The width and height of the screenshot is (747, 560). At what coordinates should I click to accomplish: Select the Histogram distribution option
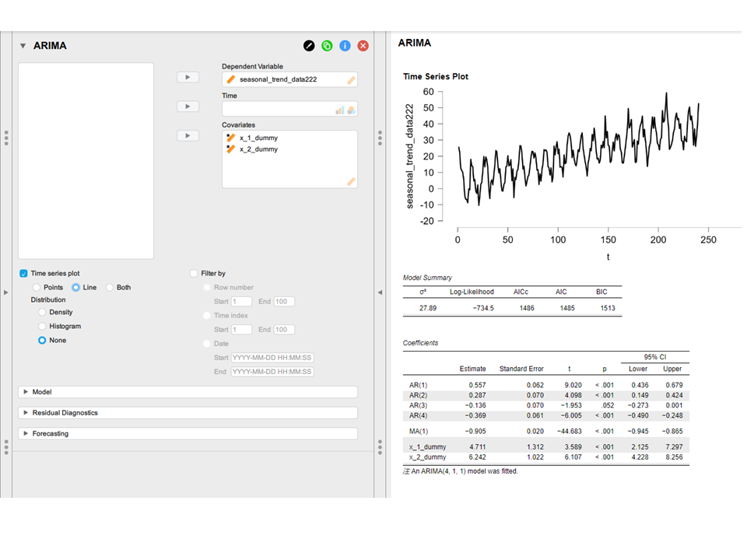point(42,327)
